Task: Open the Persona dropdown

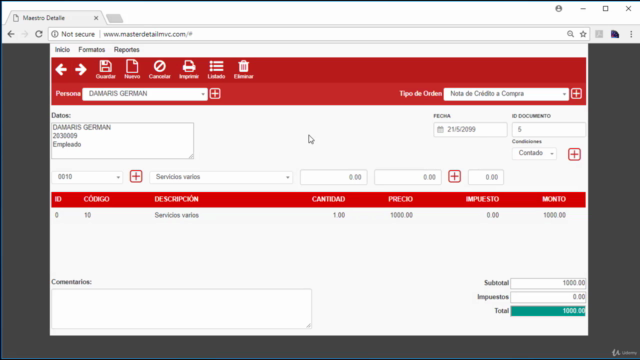Action: click(145, 94)
